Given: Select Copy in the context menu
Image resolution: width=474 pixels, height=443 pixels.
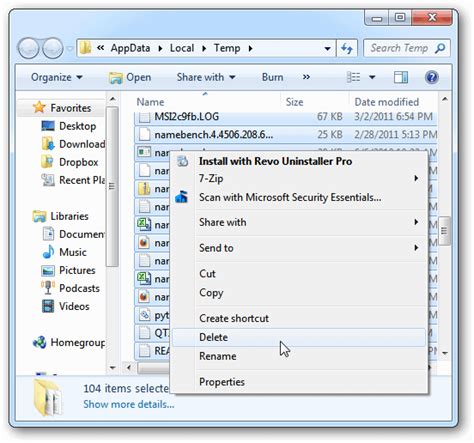Looking at the screenshot, I should [299, 293].
